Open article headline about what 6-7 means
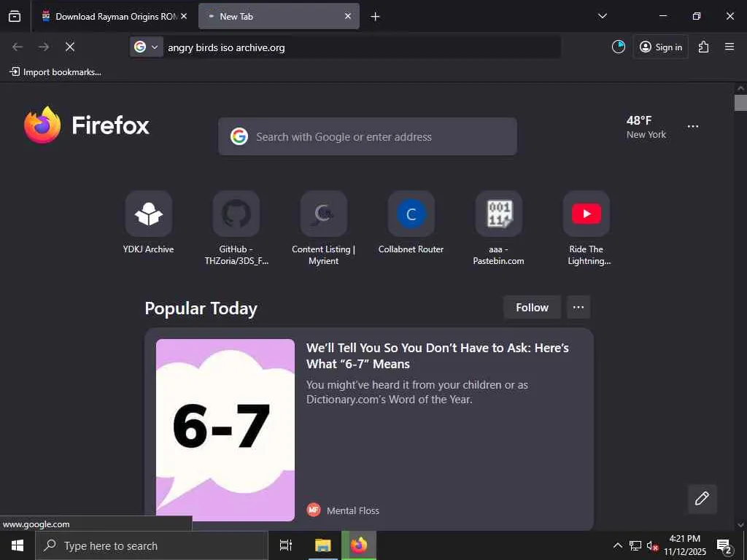This screenshot has width=747, height=560. (438, 356)
